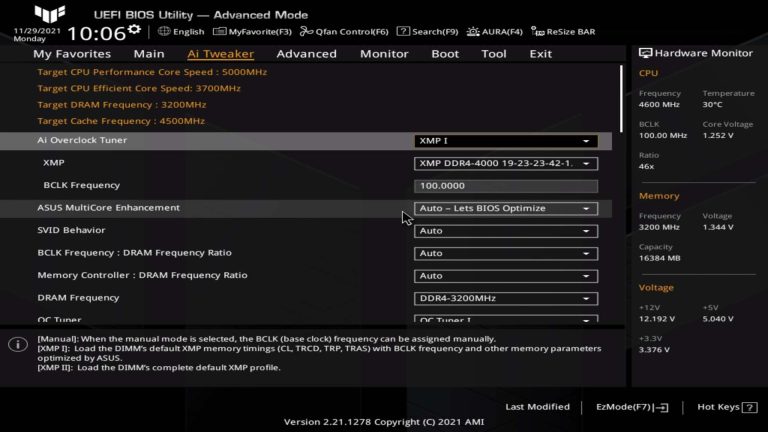Expand SVID Behavior dropdown

pos(506,231)
